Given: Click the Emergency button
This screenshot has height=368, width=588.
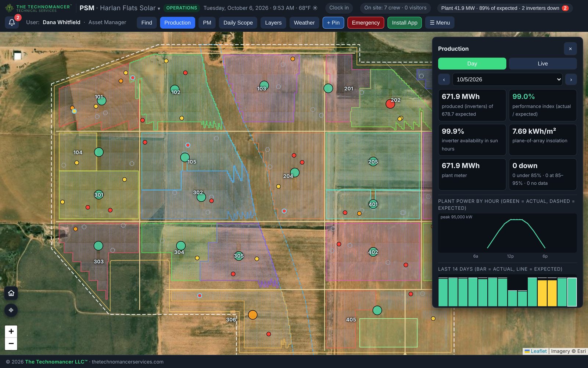Looking at the screenshot, I should click(366, 23).
